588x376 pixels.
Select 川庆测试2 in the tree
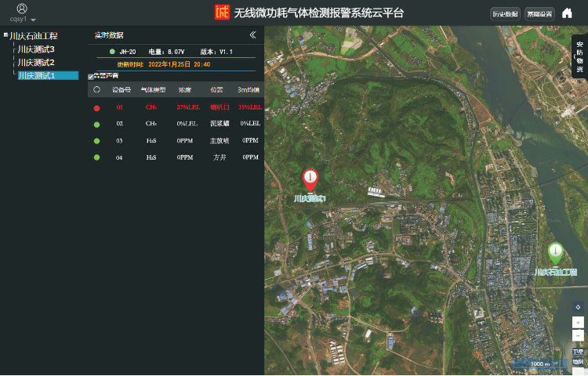(36, 62)
